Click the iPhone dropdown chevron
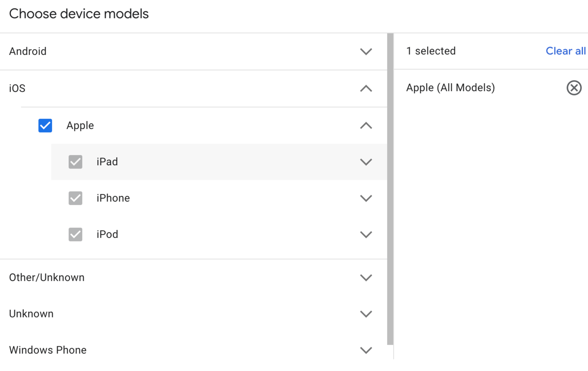This screenshot has width=588, height=371. (x=366, y=198)
